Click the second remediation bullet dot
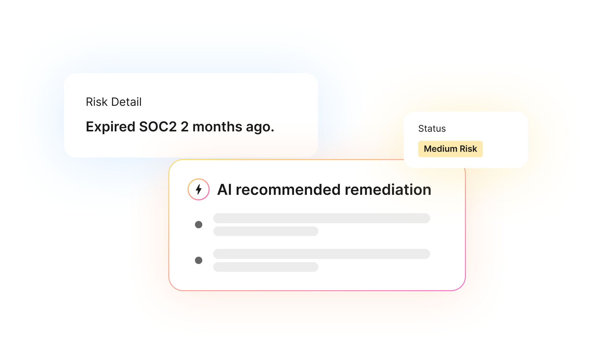This screenshot has width=593, height=364. 199,260
